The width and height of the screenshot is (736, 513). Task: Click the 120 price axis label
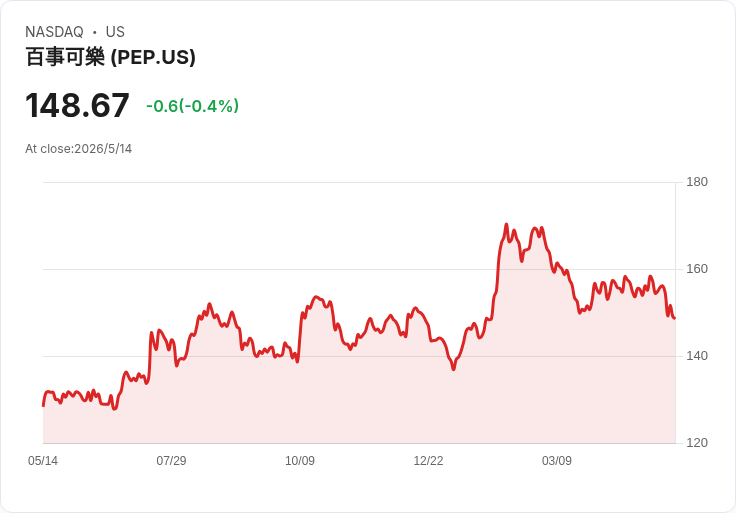(x=697, y=443)
